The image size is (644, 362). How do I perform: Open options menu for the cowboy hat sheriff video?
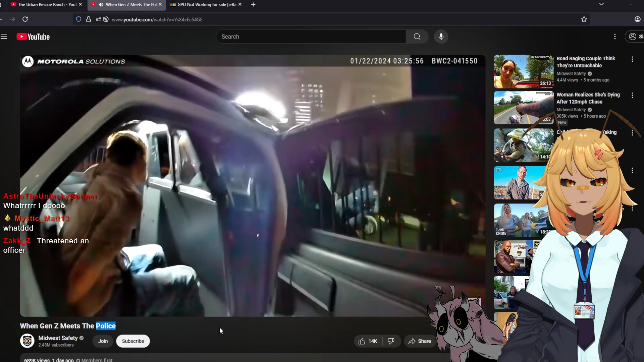(632, 133)
